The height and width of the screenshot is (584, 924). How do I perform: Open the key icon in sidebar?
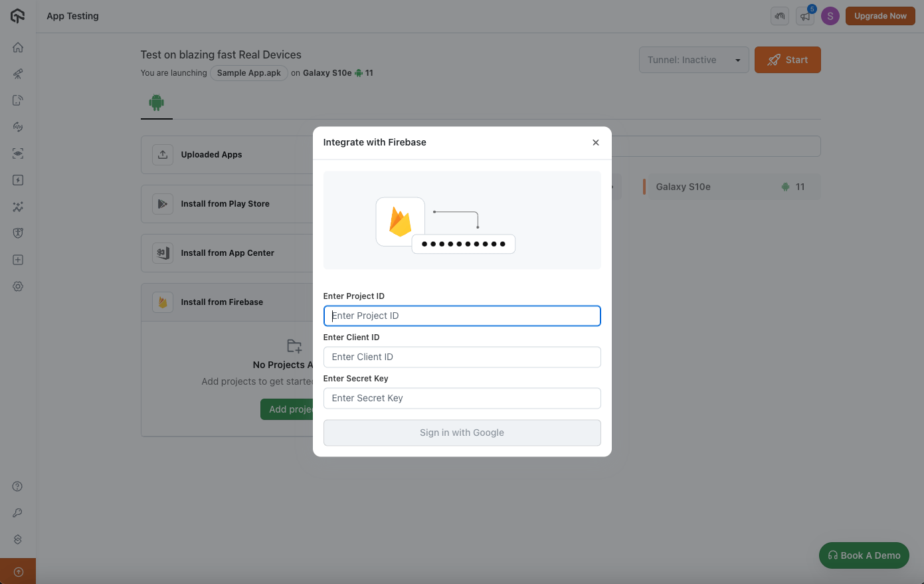tap(18, 513)
